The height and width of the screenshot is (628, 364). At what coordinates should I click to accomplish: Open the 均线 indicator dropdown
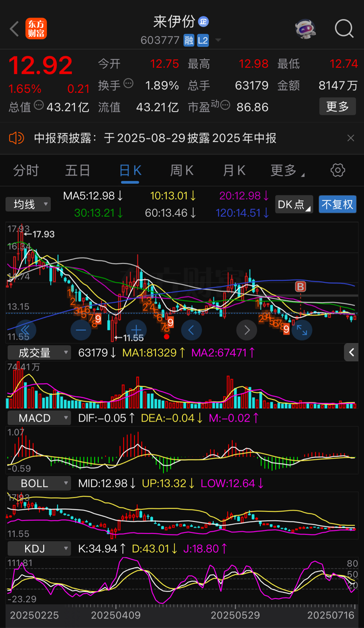[x=28, y=204]
